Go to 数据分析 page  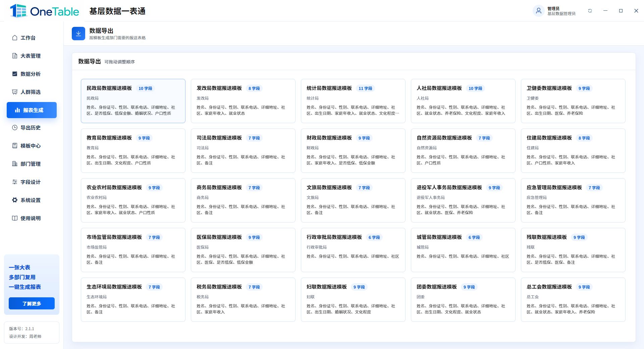coord(32,74)
